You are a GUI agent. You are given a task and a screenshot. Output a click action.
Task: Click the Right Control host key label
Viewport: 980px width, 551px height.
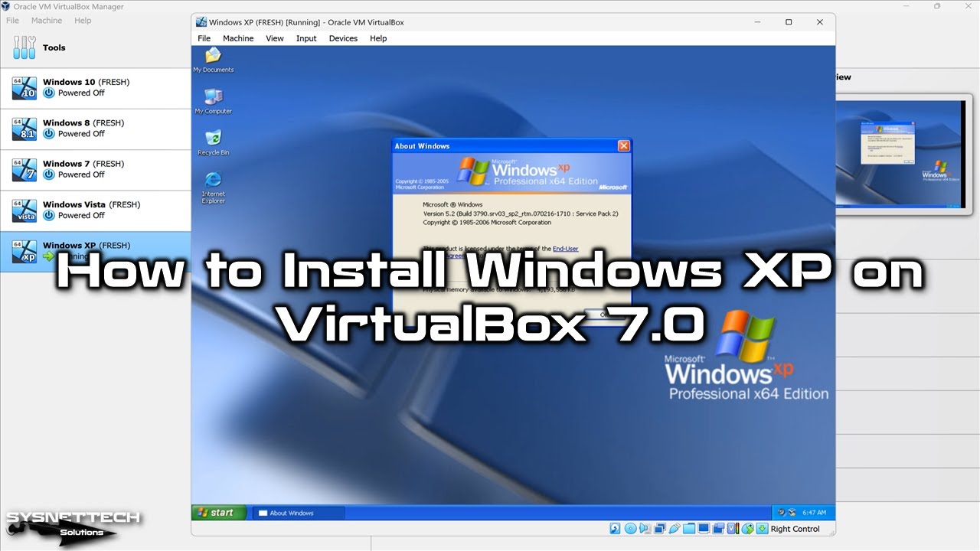[x=795, y=529]
